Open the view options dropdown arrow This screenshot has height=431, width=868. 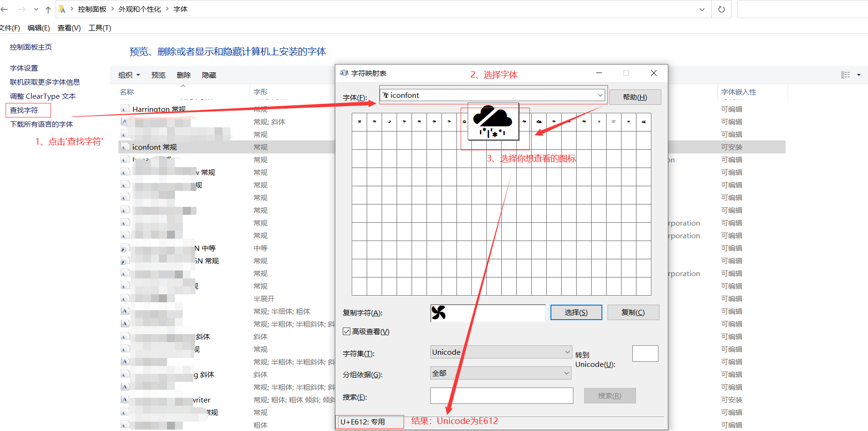859,75
